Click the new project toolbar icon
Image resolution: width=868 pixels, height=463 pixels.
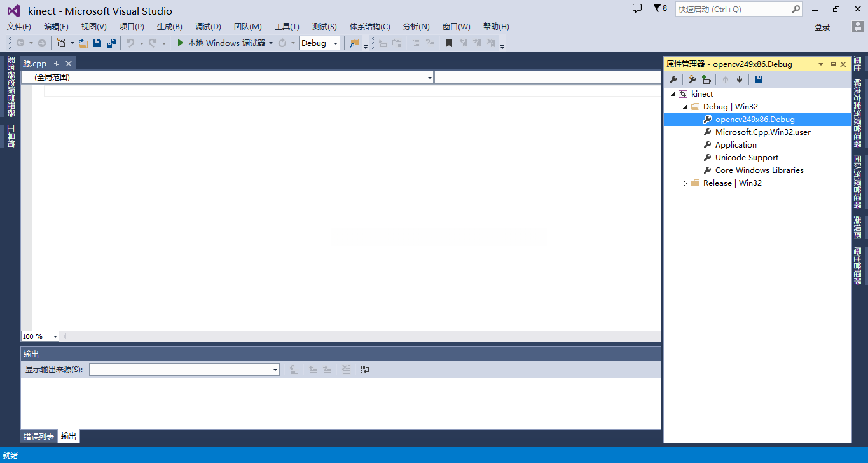tap(61, 43)
